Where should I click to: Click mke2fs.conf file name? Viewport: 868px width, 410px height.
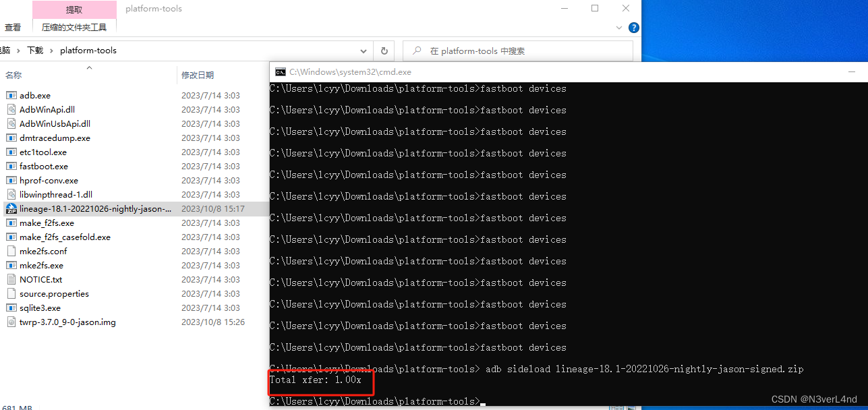coord(43,252)
